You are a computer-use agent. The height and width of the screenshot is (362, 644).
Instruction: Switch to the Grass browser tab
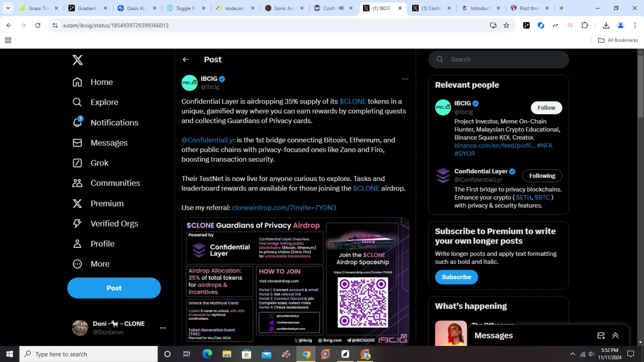tap(38, 8)
